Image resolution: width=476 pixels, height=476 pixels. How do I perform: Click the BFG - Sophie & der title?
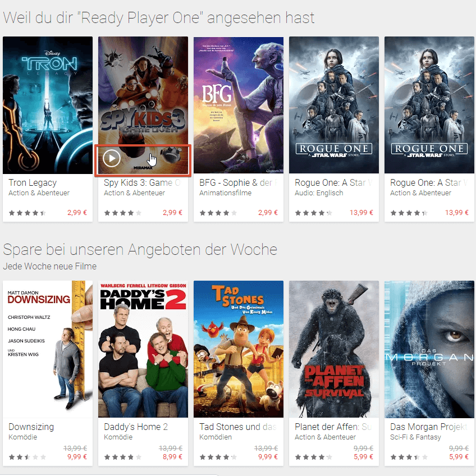click(x=238, y=183)
